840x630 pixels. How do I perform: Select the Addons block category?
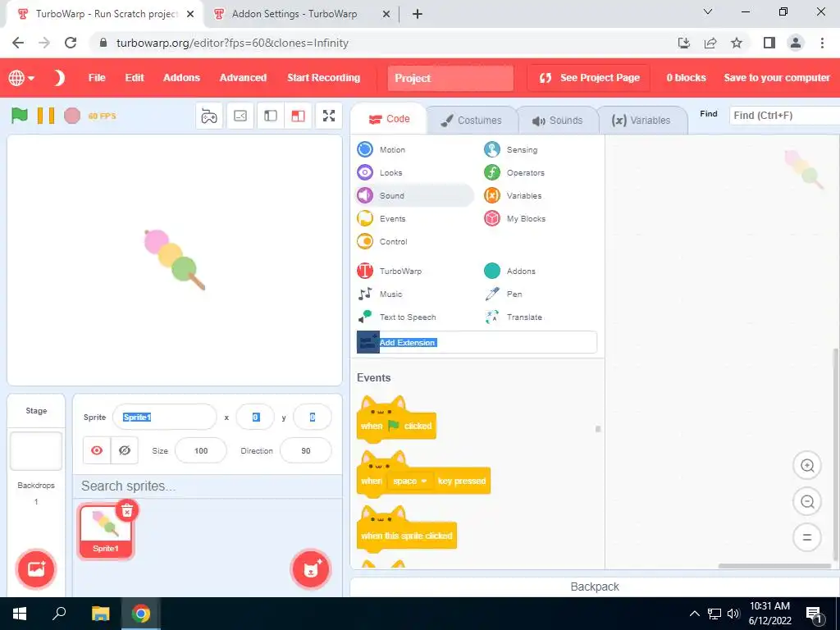[509, 271]
